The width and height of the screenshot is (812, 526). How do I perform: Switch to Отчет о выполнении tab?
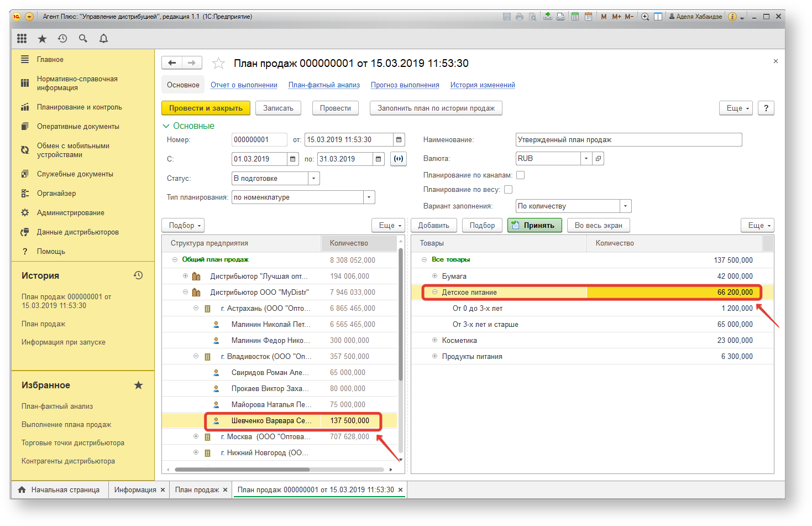[244, 85]
